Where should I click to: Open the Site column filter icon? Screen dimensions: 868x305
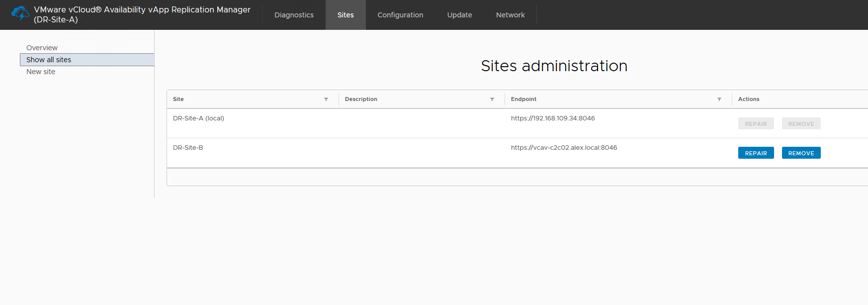(326, 100)
